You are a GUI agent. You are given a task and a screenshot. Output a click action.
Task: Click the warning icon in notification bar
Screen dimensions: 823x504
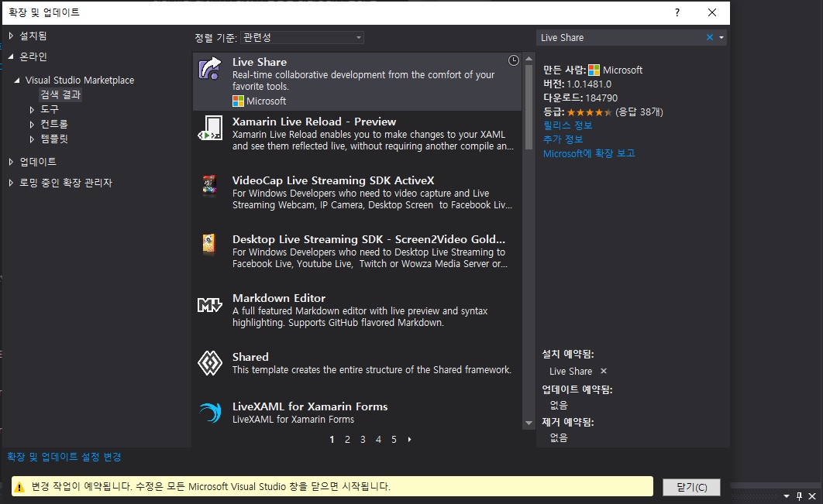pos(19,487)
